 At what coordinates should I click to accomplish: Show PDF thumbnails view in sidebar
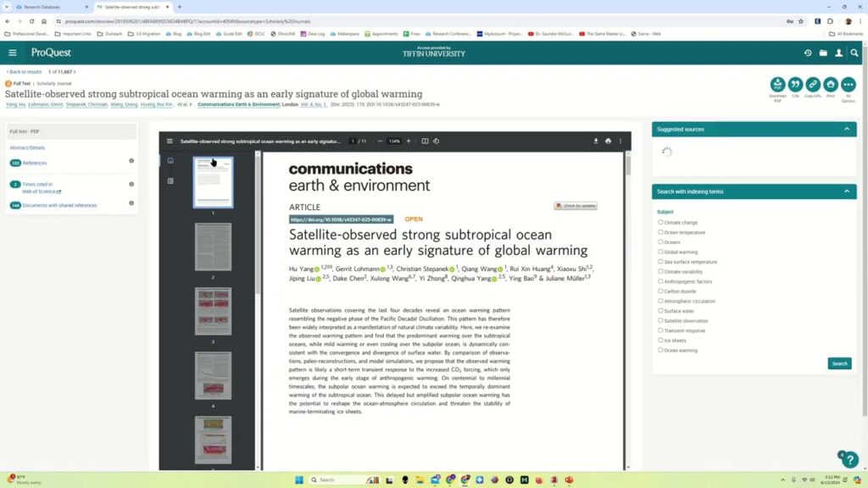click(x=170, y=161)
